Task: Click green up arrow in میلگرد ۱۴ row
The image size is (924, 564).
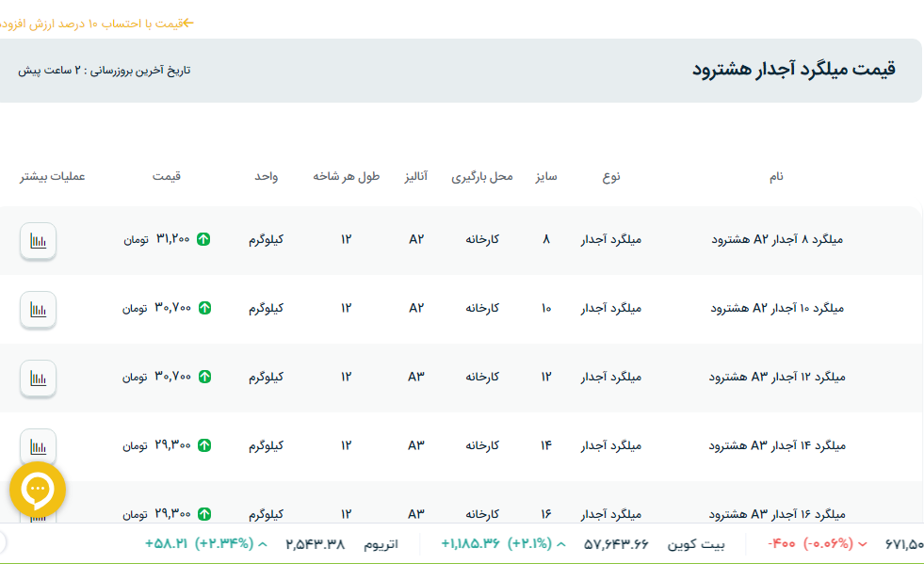Action: click(204, 445)
